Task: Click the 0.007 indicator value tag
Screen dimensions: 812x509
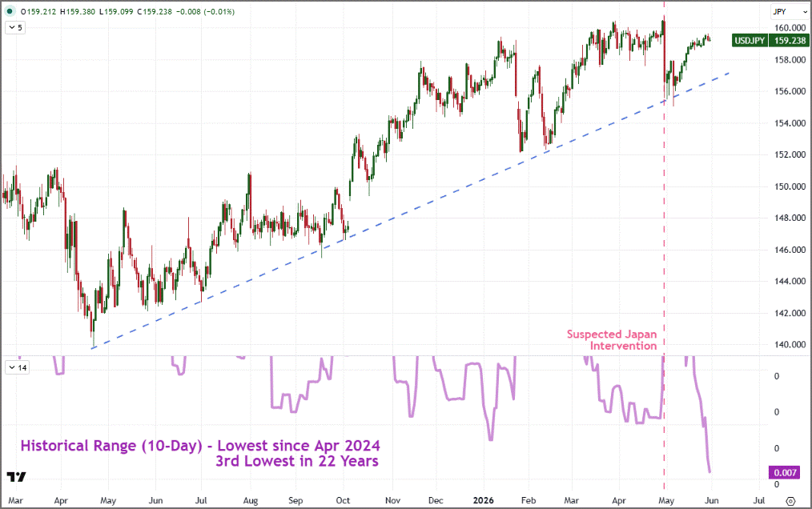Action: pos(785,472)
